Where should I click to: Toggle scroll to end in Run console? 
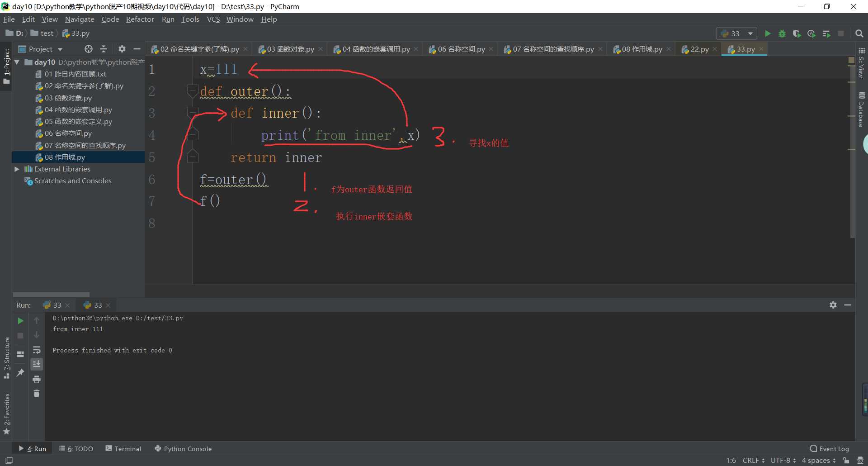coord(37,364)
